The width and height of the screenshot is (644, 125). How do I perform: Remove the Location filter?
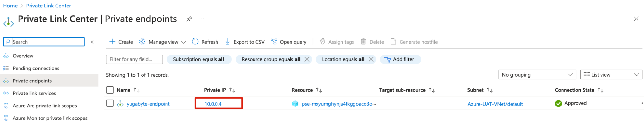tap(371, 59)
